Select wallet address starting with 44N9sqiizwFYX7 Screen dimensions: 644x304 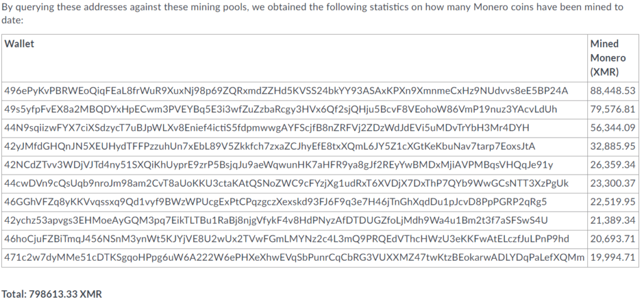coord(267,128)
